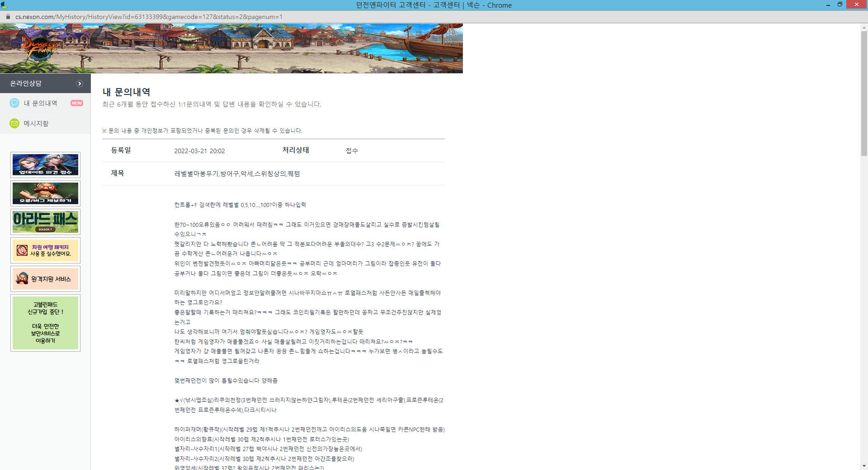Click the scrollbar down arrow
This screenshot has width=868, height=470.
point(864,466)
